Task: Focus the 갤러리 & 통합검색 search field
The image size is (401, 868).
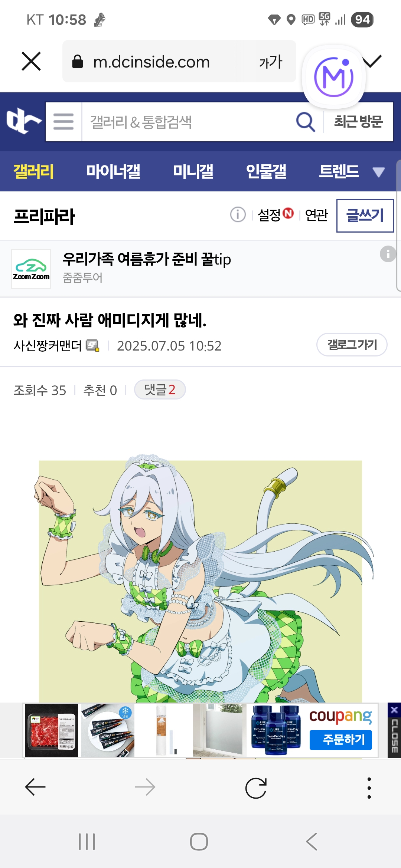Action: coord(188,122)
